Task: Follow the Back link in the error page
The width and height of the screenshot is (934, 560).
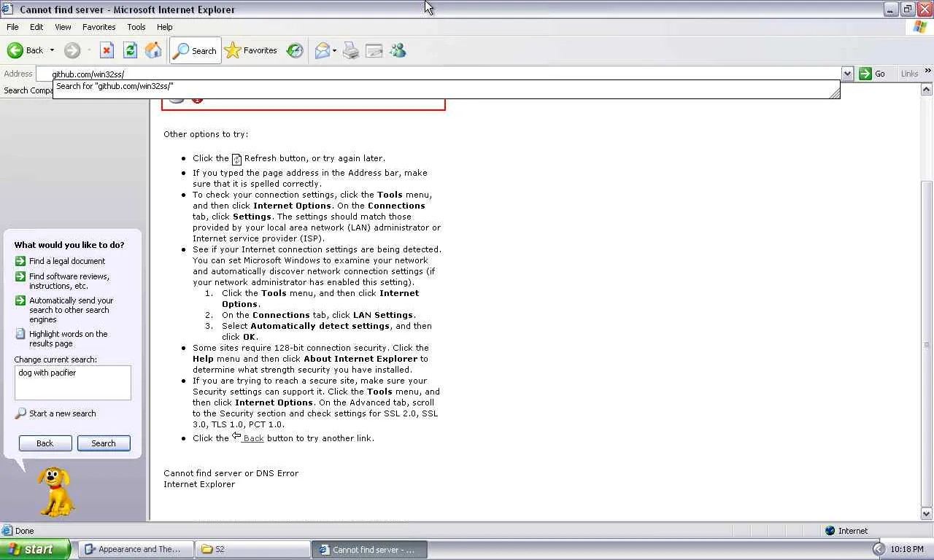Action: (x=253, y=438)
